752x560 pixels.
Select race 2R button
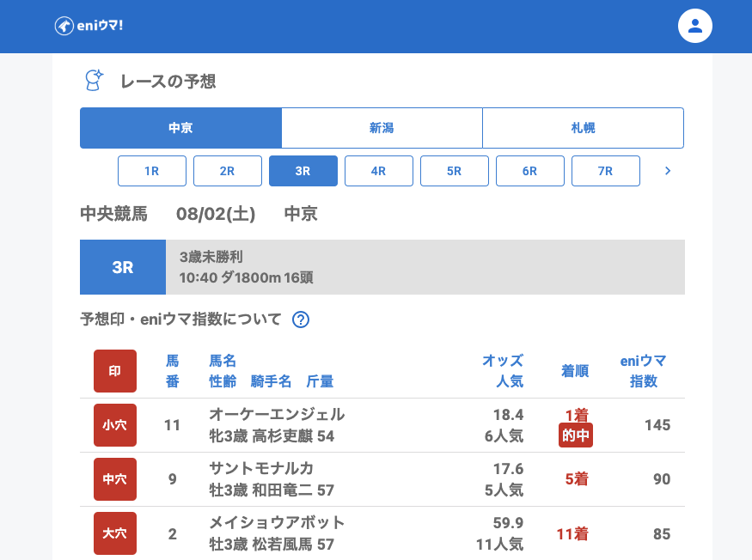coord(228,171)
